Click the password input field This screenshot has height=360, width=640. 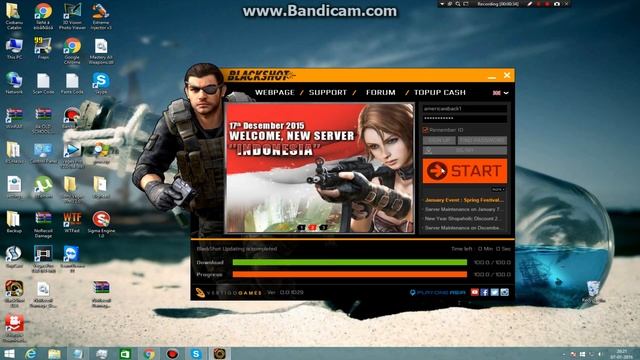[x=465, y=118]
